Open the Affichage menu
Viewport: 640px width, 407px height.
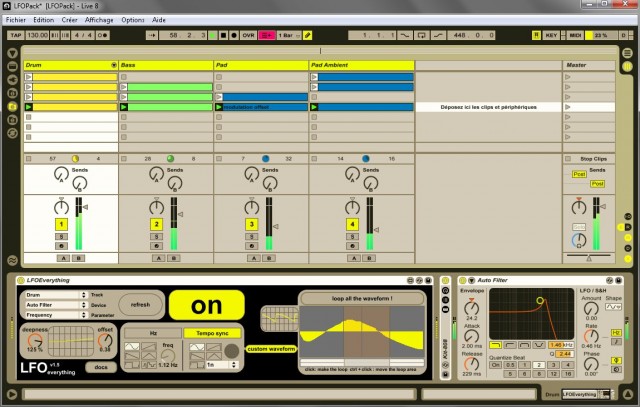pos(98,20)
